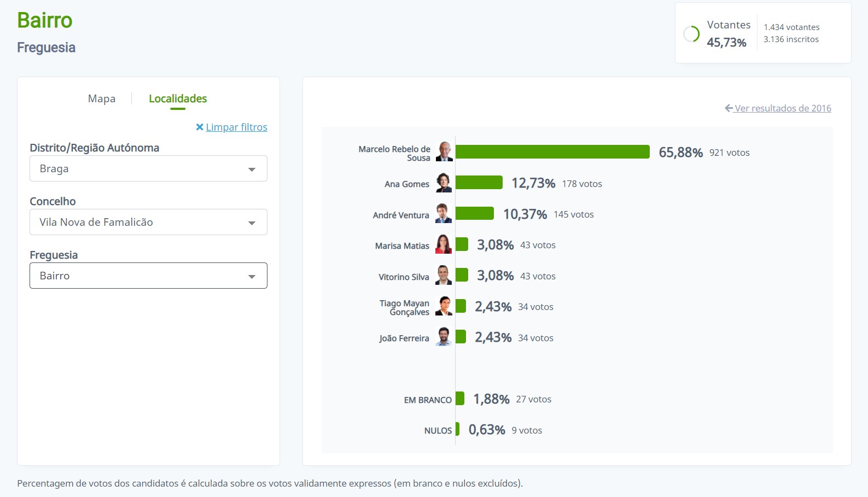Switch to the Mapa tab

(102, 99)
